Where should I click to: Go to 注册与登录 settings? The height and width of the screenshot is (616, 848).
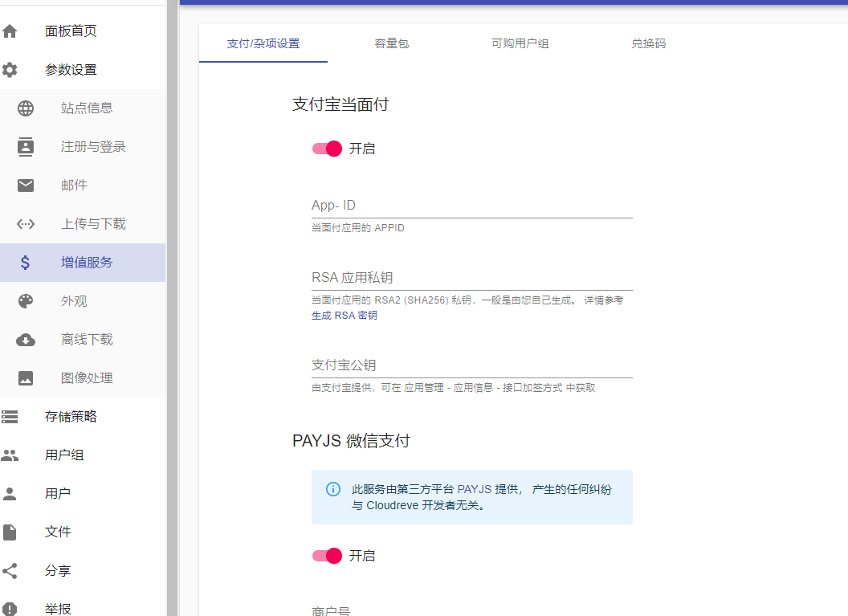click(83, 146)
